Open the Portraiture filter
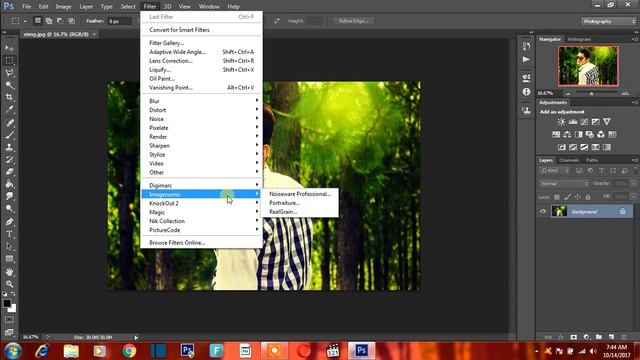 click(300, 203)
